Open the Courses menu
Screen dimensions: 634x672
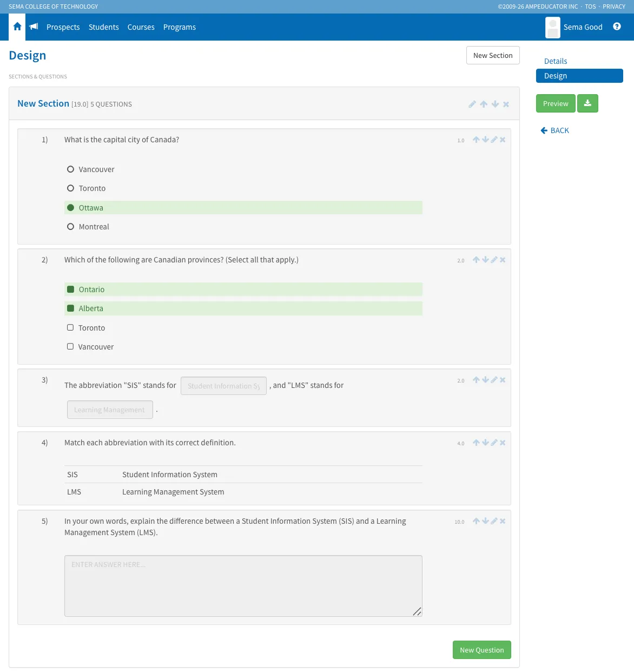(x=141, y=27)
